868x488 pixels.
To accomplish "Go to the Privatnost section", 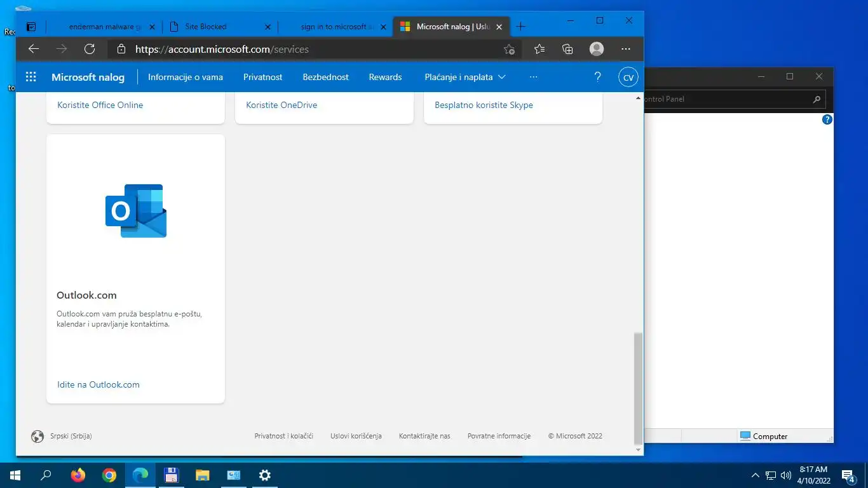I will click(263, 77).
